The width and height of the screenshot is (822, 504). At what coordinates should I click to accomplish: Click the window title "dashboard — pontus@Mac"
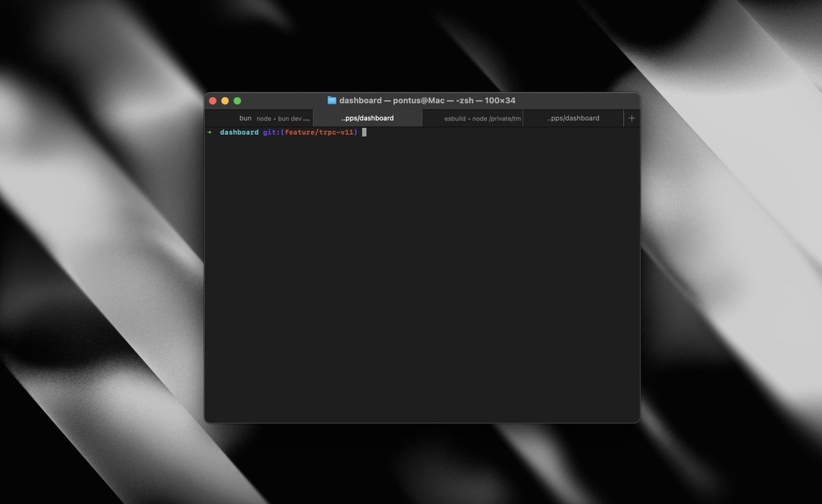392,101
